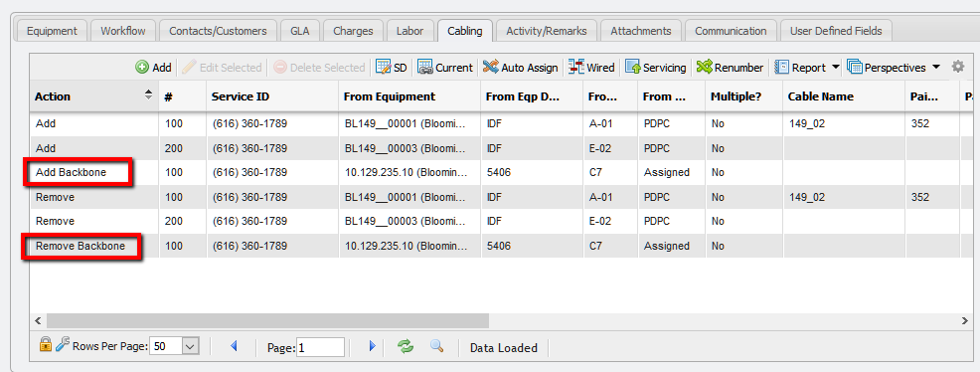Click the magnifier search icon
The width and height of the screenshot is (980, 372).
click(436, 346)
